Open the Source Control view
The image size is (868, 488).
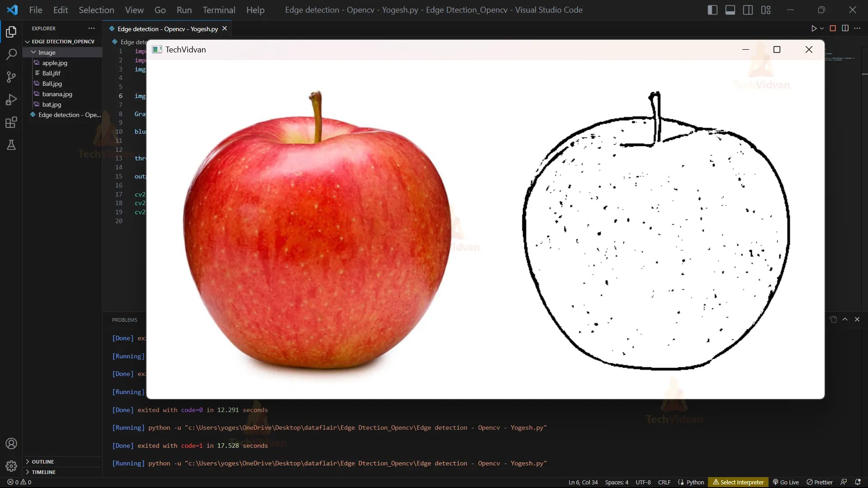pyautogui.click(x=11, y=77)
